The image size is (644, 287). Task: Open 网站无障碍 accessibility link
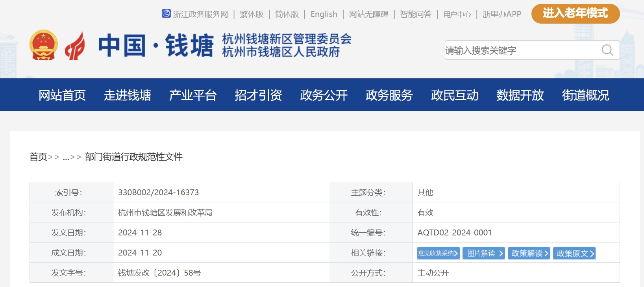(x=369, y=14)
